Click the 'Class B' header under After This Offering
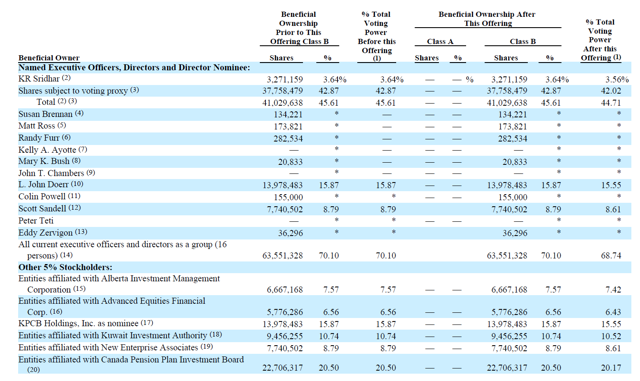This screenshot has height=381, width=640. (x=522, y=41)
